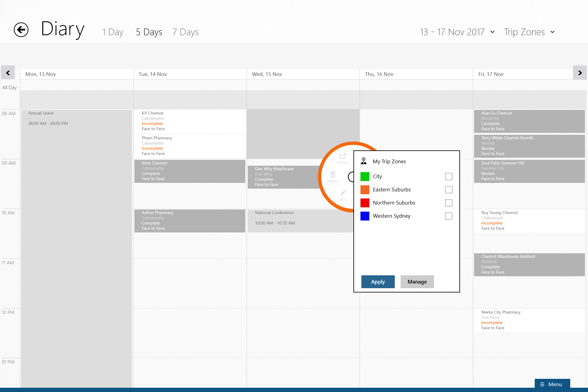Switch to 7 Days view
The image size is (588, 392).
click(x=185, y=32)
